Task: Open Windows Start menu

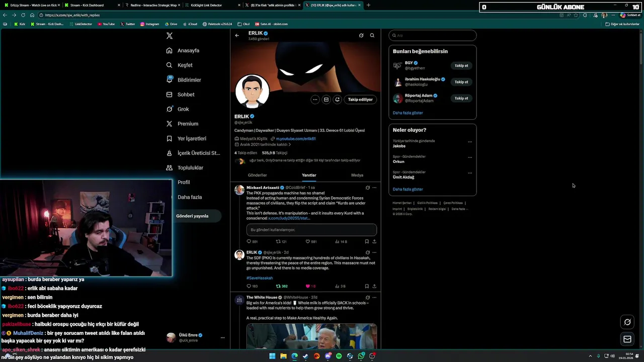Action: click(x=272, y=356)
